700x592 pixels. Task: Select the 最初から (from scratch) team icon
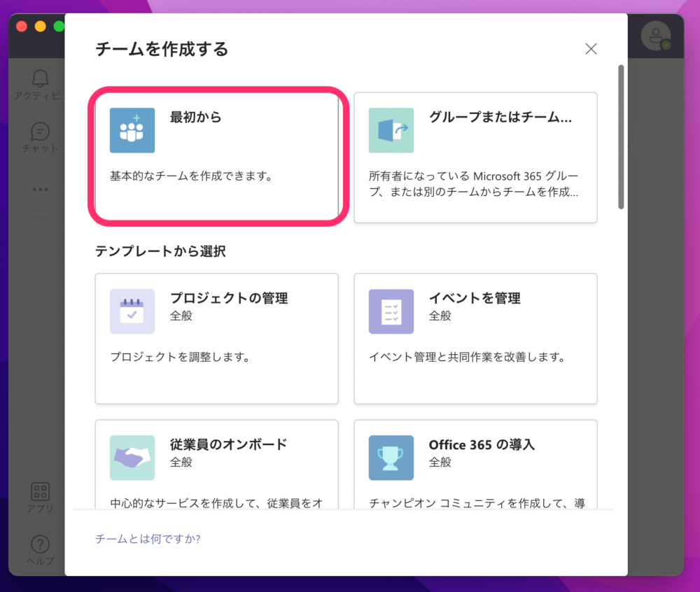pos(131,130)
